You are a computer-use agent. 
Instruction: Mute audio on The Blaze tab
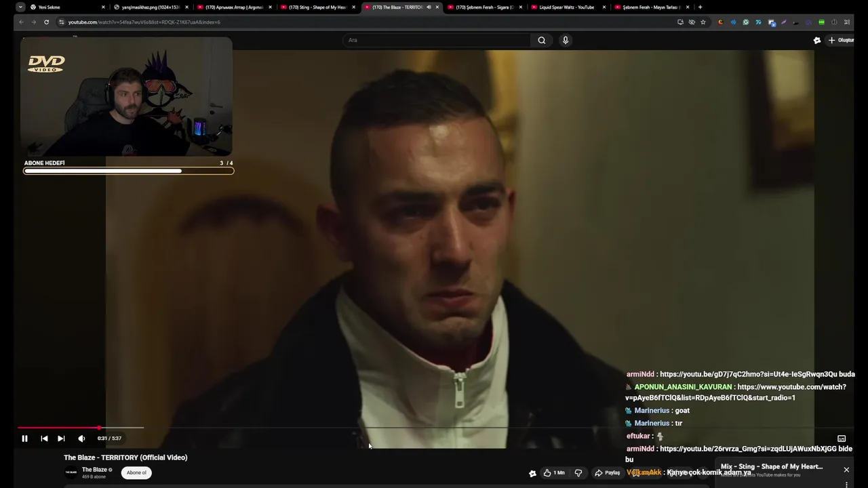pyautogui.click(x=429, y=7)
